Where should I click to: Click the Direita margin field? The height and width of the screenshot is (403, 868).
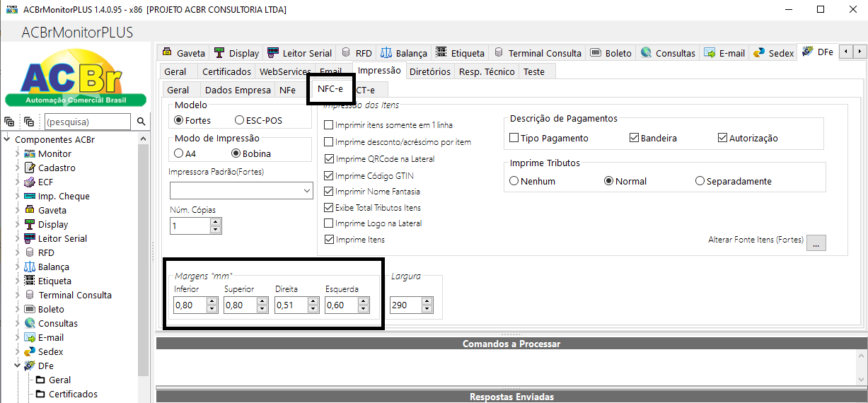291,305
